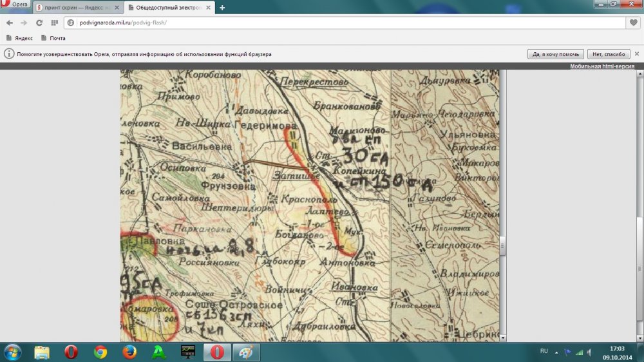Click the address bar URL field

(x=322, y=23)
